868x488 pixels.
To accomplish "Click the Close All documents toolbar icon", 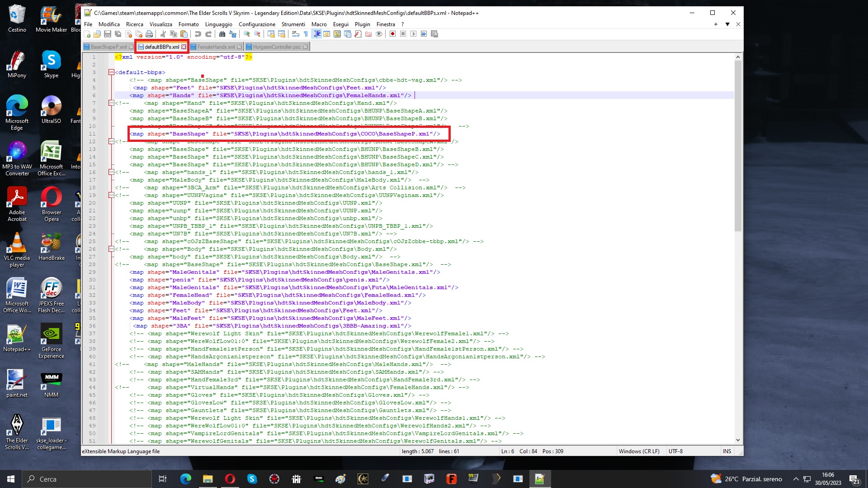I will pyautogui.click(x=139, y=34).
